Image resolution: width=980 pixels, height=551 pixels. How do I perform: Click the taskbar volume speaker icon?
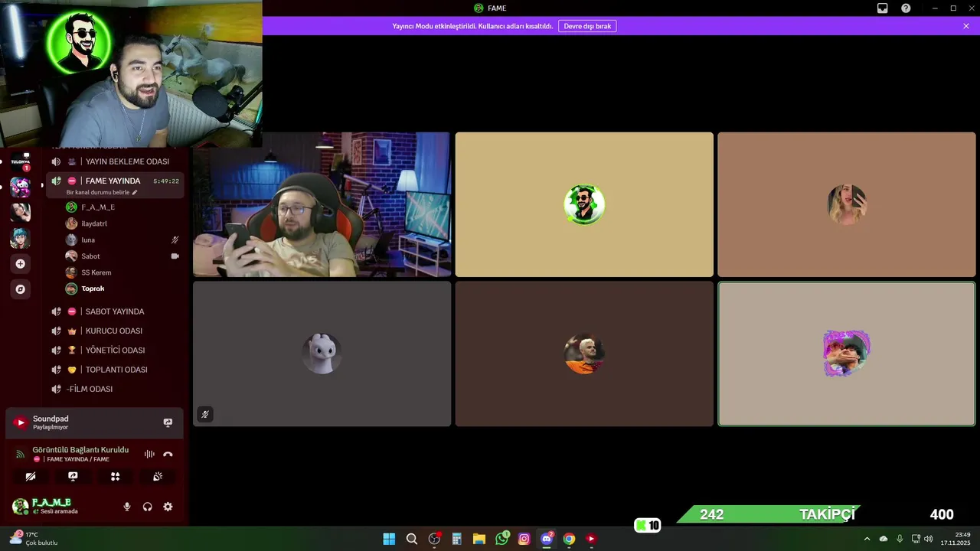tap(929, 539)
